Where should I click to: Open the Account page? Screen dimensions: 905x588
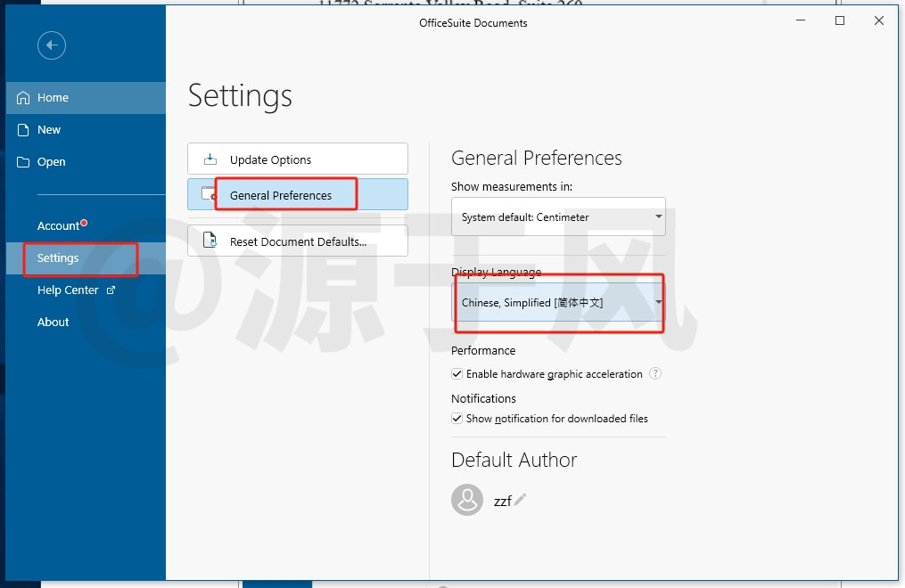tap(86, 225)
